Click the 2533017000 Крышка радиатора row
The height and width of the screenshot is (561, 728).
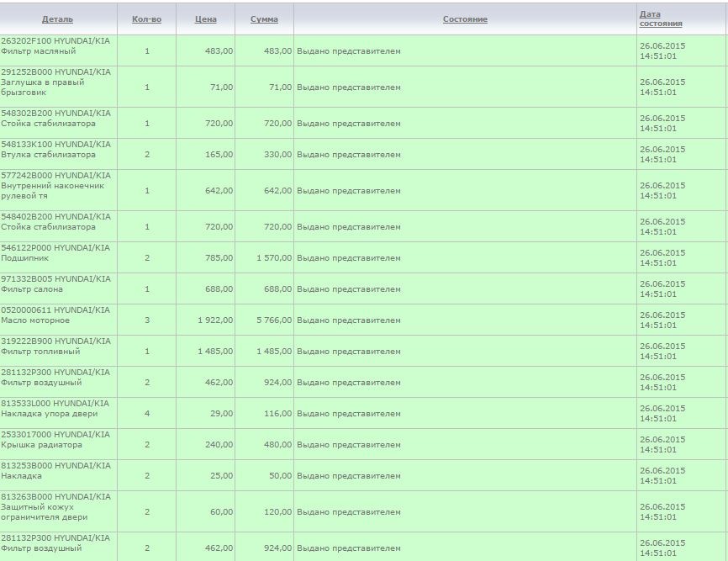pos(363,444)
